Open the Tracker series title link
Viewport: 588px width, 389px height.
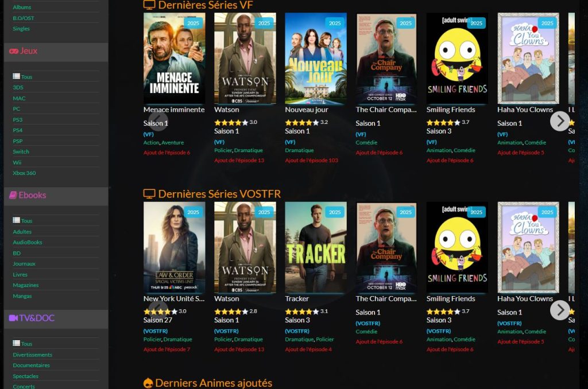297,299
